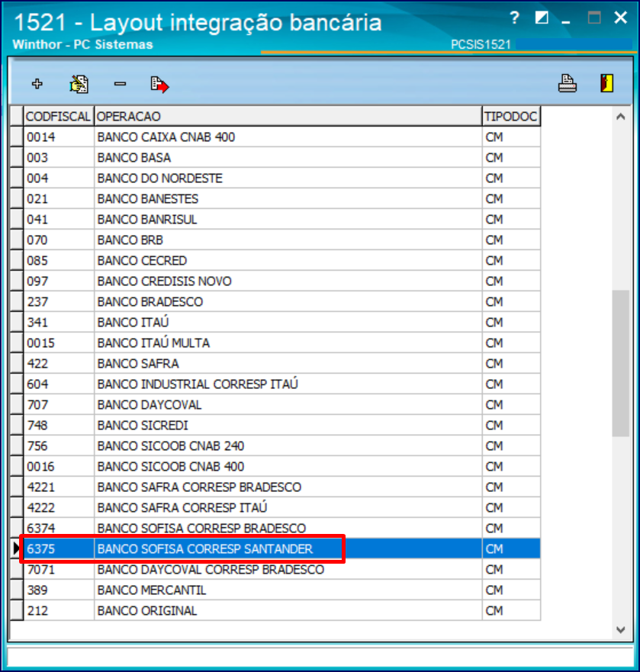The width and height of the screenshot is (640, 672).
Task: Click code cell 6375
Action: (x=59, y=548)
